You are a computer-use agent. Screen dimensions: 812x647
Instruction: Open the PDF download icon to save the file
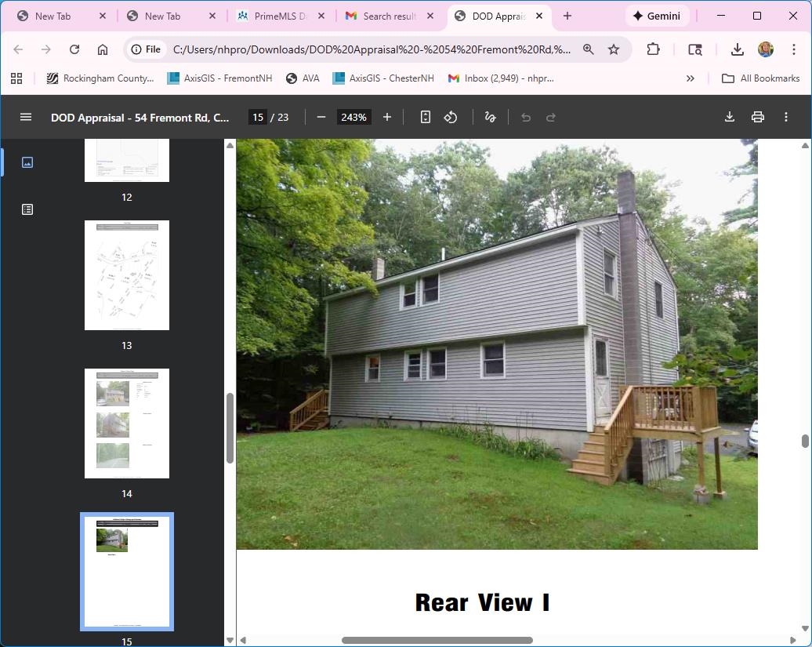click(x=729, y=117)
